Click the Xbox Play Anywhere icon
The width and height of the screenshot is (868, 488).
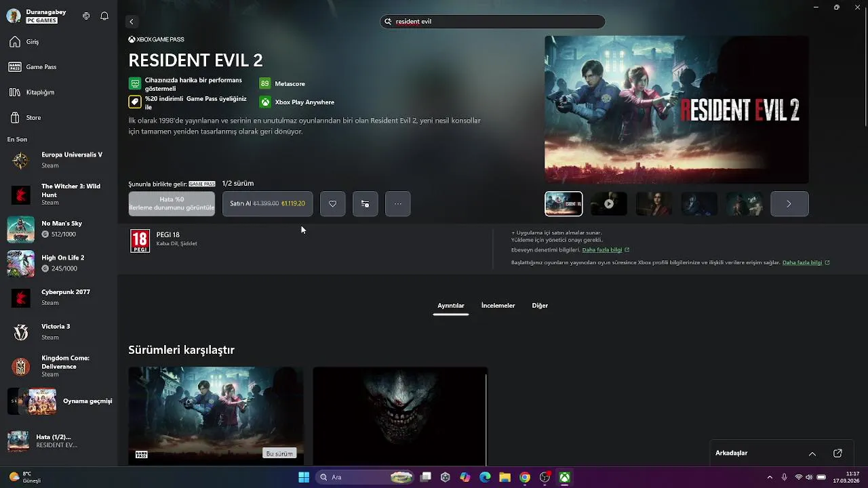click(x=265, y=102)
